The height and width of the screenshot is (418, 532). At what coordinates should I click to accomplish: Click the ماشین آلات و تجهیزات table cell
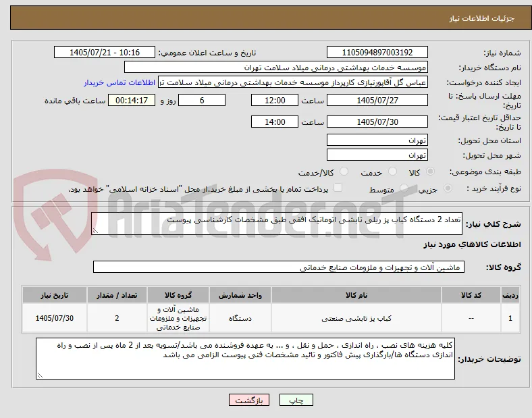coord(178,318)
